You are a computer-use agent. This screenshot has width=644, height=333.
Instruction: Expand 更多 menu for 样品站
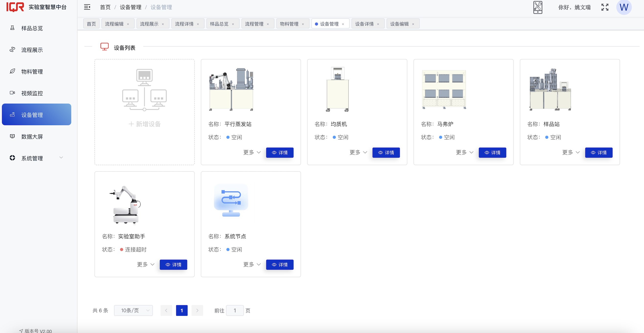(x=571, y=152)
